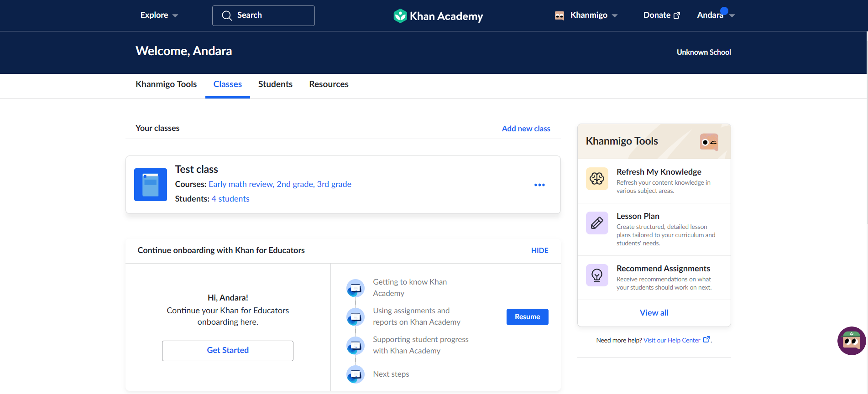The height and width of the screenshot is (394, 868).
Task: Switch to the Khanmigo Tools tab
Action: [x=166, y=84]
